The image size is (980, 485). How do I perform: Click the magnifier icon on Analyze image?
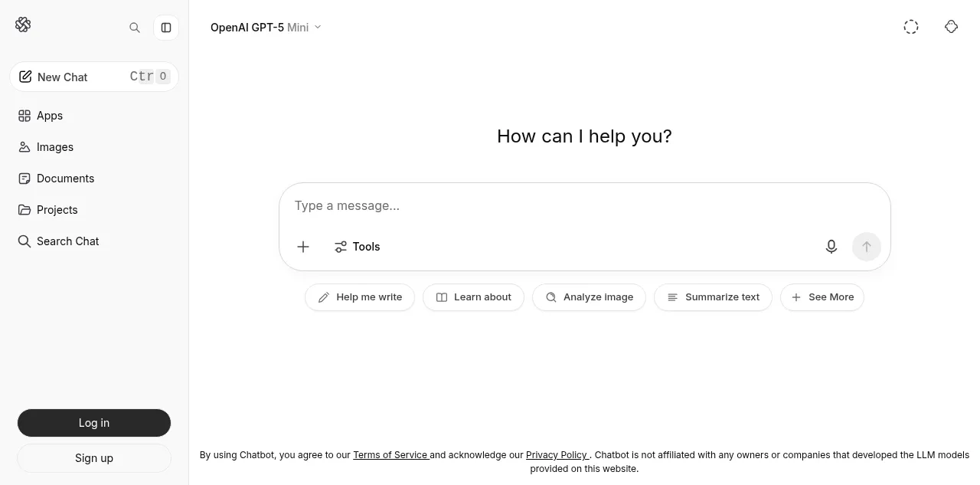(551, 297)
